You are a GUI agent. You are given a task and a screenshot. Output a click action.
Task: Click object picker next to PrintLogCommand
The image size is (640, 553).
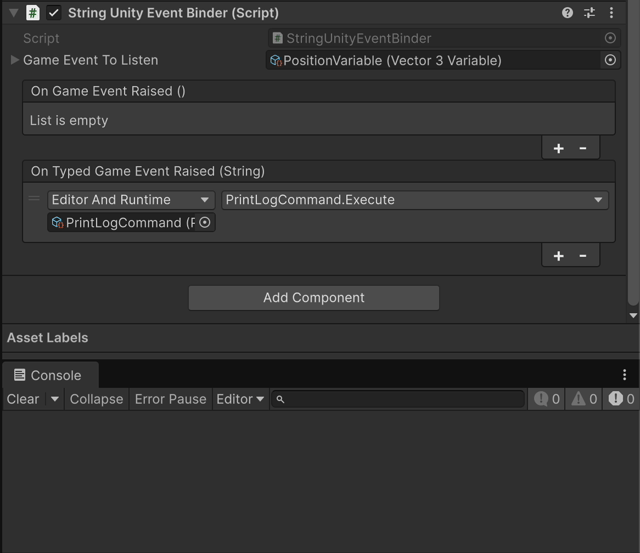(205, 223)
